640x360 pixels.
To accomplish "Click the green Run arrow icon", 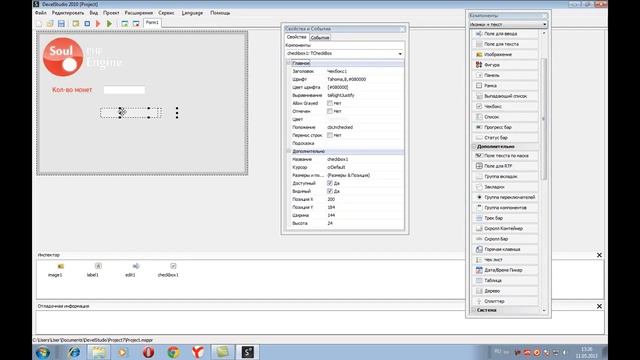I will point(109,24).
